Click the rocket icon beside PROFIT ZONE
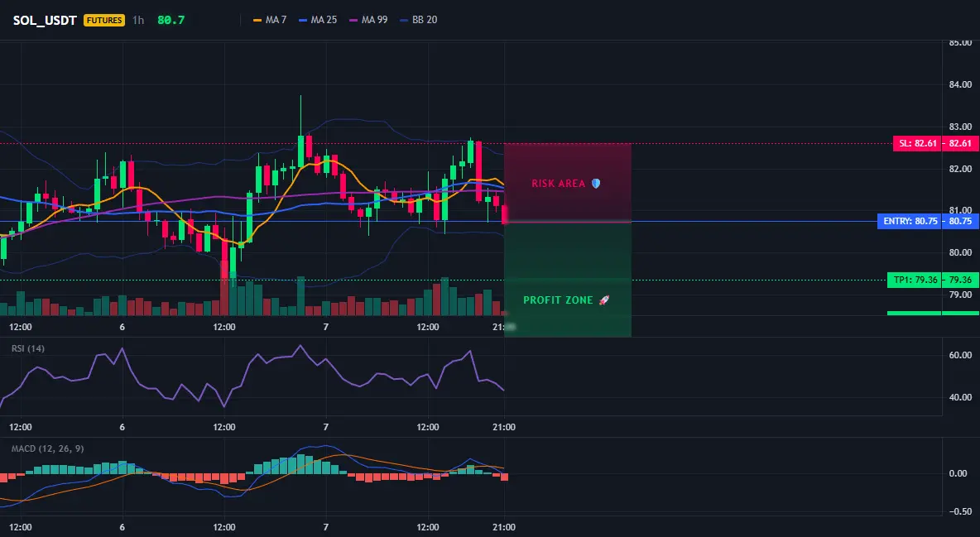The image size is (980, 537). pos(603,300)
